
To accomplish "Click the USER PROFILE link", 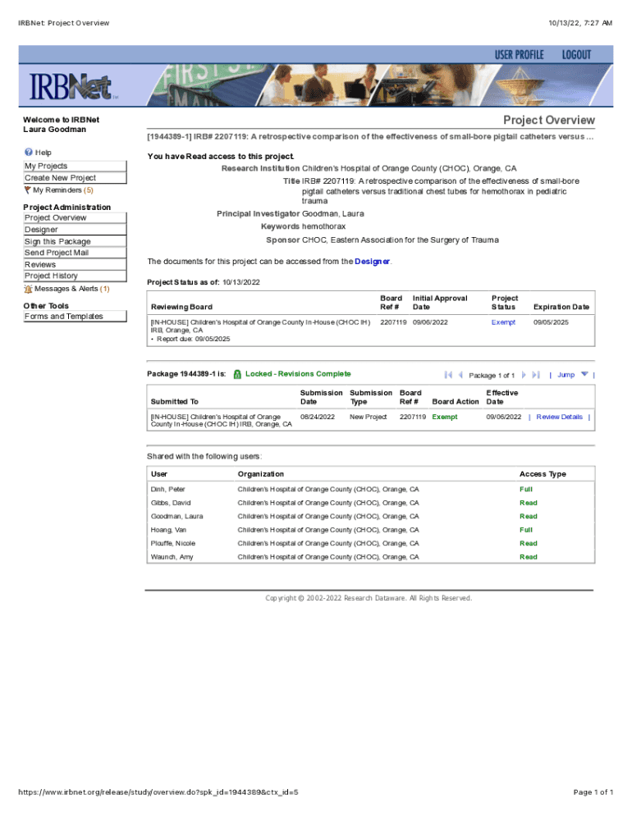I will pos(519,55).
